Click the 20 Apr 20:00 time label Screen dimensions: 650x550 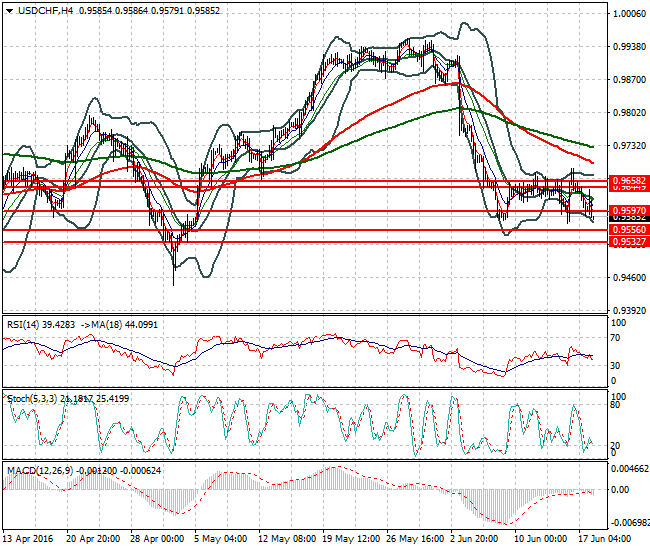coord(93,539)
